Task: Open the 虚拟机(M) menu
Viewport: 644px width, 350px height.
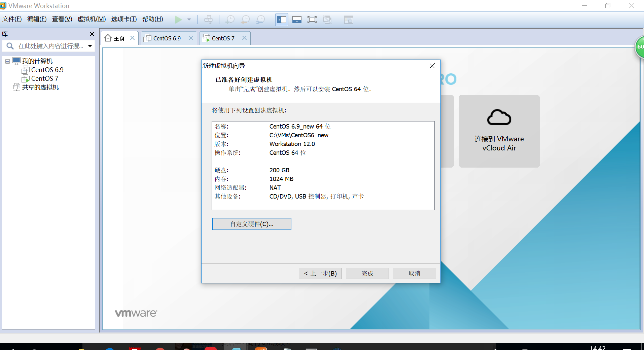Action: (x=92, y=19)
